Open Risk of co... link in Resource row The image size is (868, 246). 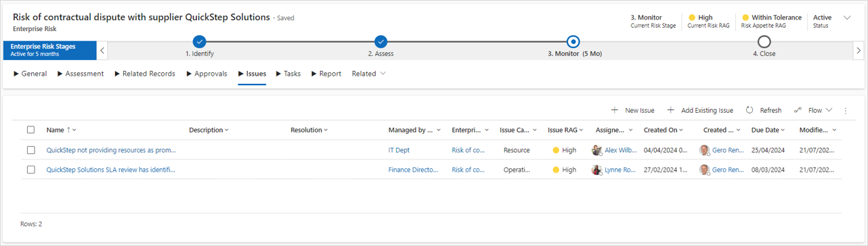(469, 150)
